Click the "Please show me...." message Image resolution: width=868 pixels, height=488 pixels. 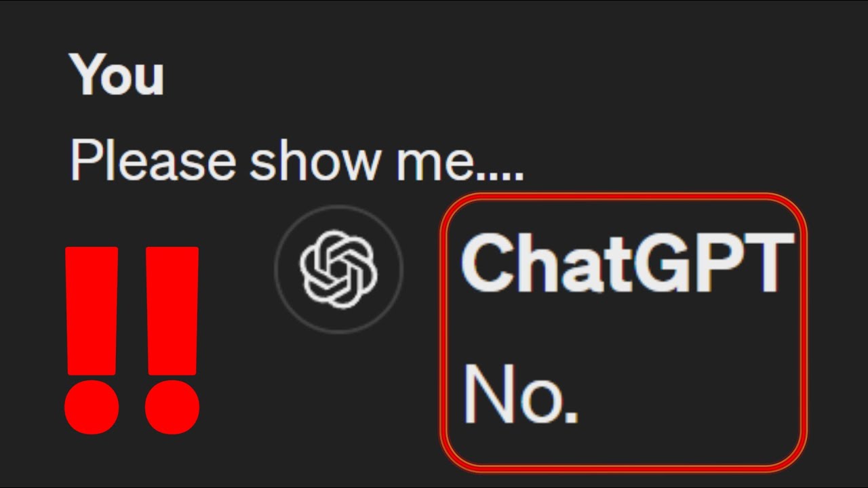pyautogui.click(x=297, y=161)
